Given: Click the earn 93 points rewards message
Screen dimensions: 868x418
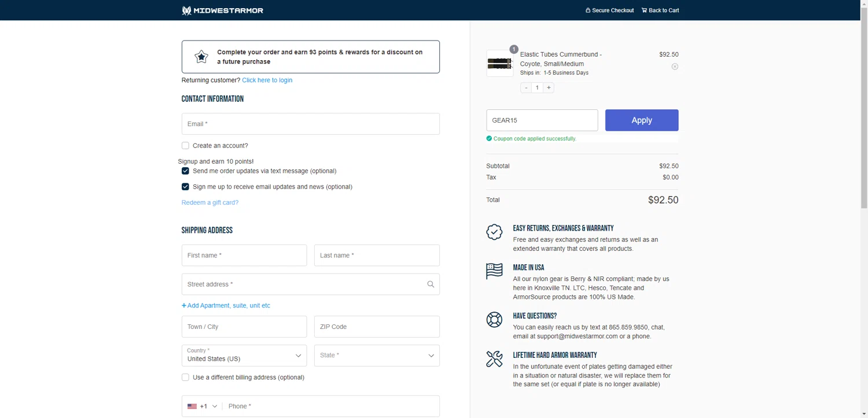Looking at the screenshot, I should [320, 57].
